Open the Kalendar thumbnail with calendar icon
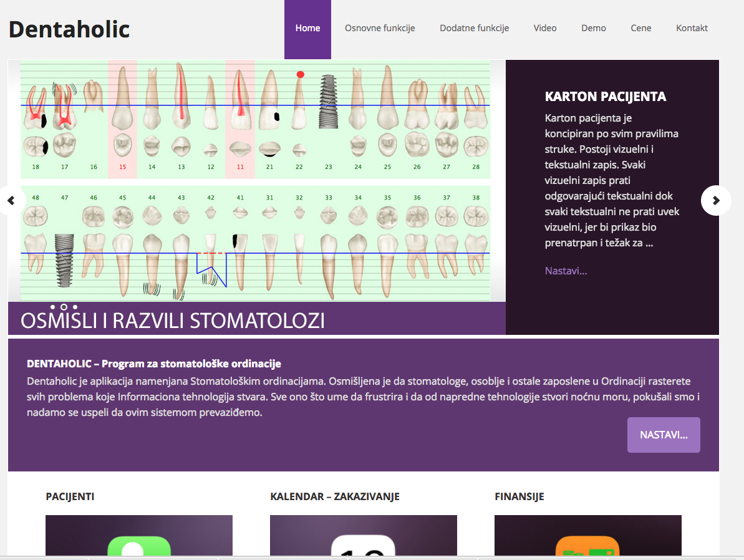 (x=364, y=535)
